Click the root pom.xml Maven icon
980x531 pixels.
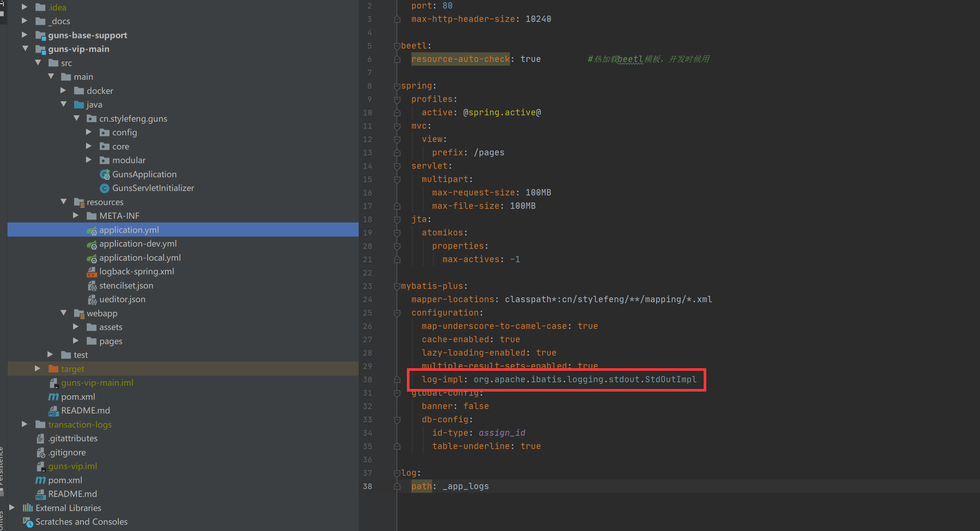(40, 481)
